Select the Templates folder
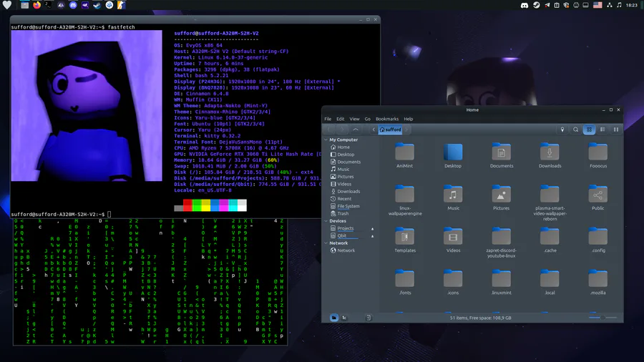Viewport: 644px width, 362px height. [405, 240]
